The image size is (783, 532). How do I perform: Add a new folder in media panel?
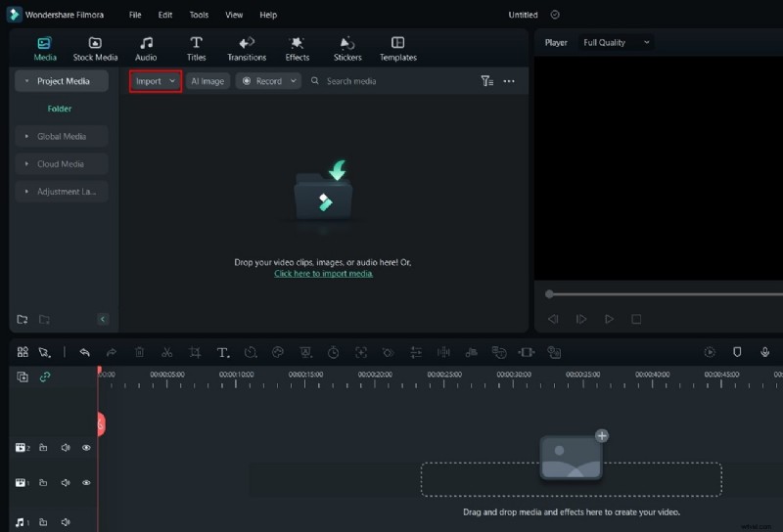point(22,320)
